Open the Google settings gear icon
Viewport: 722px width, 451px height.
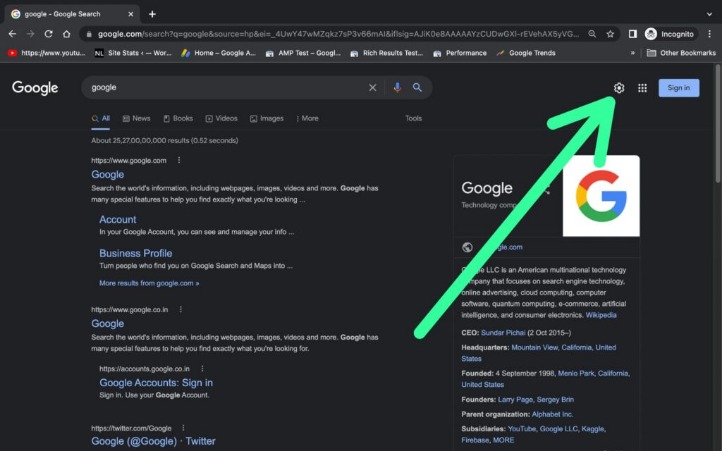click(619, 88)
